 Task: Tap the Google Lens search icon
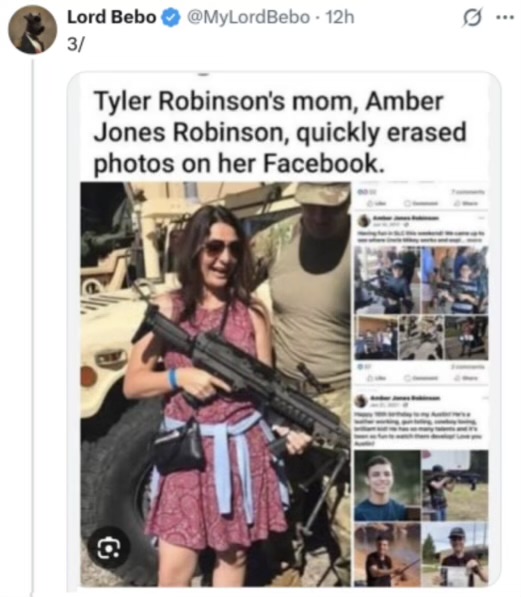pos(109,548)
